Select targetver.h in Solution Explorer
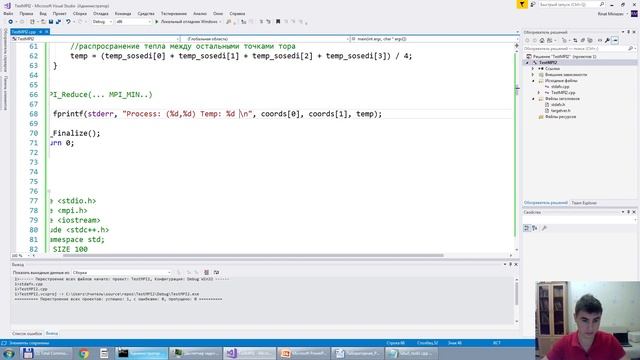Screen dimensions: 640x360 pyautogui.click(x=561, y=111)
